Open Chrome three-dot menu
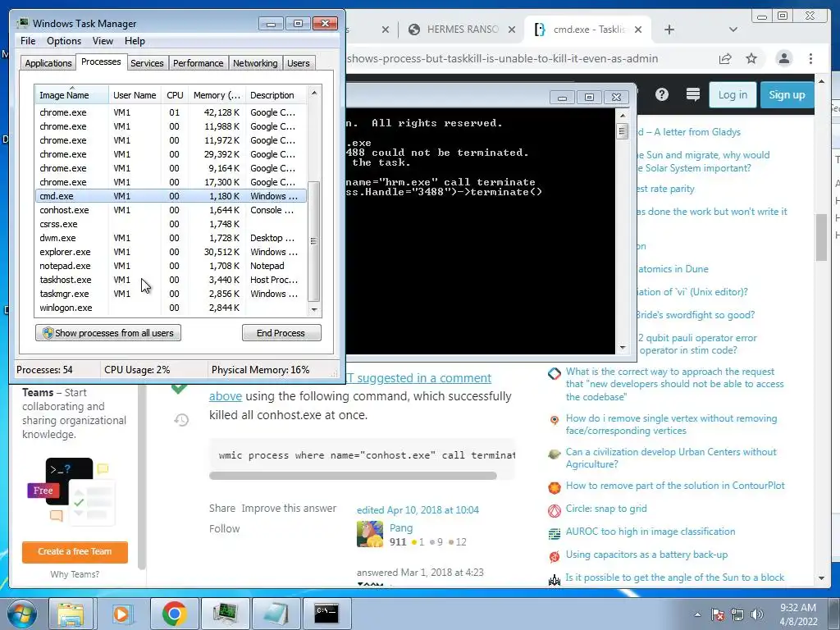 (810, 58)
